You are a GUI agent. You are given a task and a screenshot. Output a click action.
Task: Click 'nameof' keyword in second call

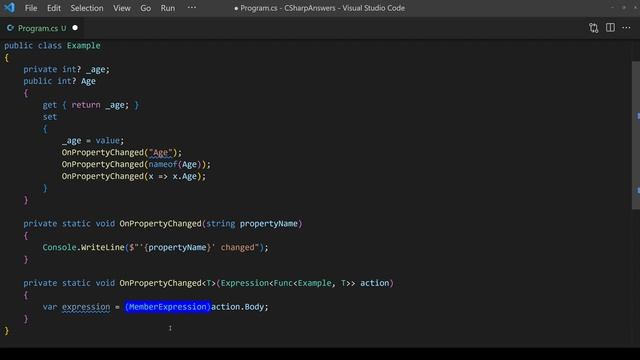click(162, 164)
